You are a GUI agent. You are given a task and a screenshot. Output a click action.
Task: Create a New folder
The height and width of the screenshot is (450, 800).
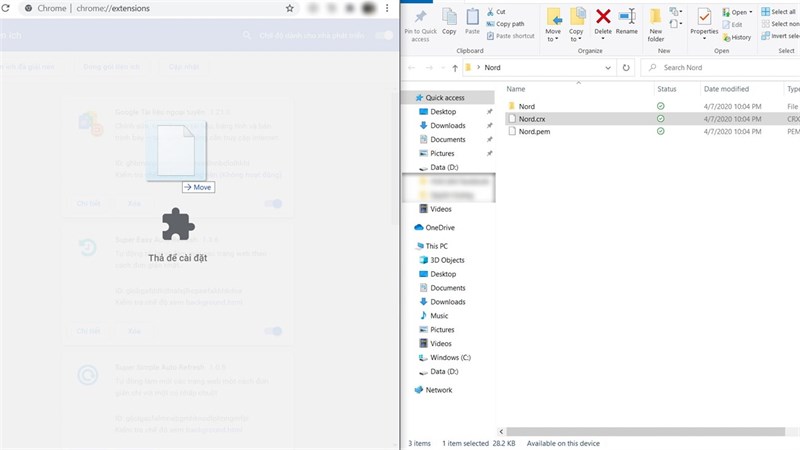[x=656, y=25]
